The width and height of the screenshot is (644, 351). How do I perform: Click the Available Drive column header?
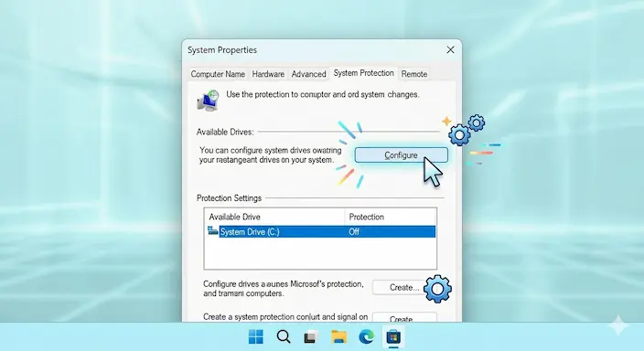click(x=234, y=217)
